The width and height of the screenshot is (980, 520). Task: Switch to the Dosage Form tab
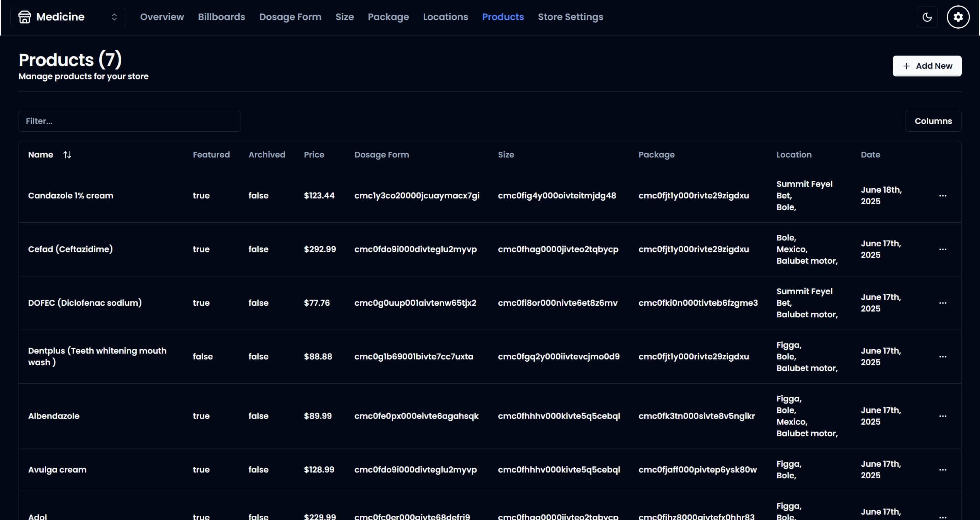click(290, 17)
